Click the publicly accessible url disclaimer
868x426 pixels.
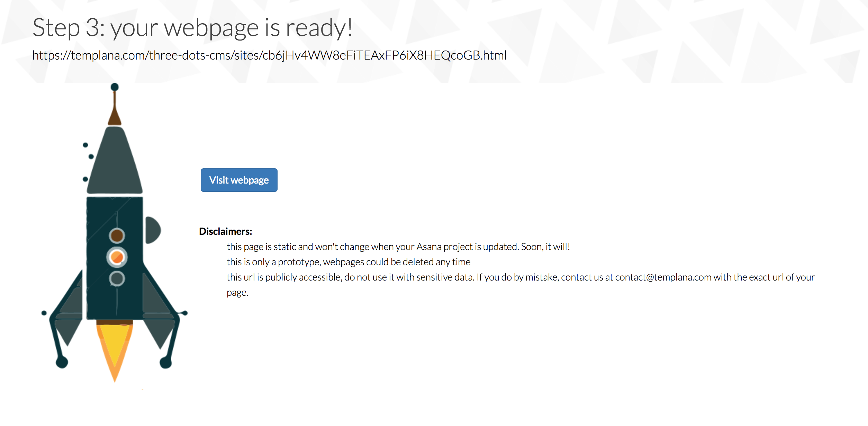point(350,277)
